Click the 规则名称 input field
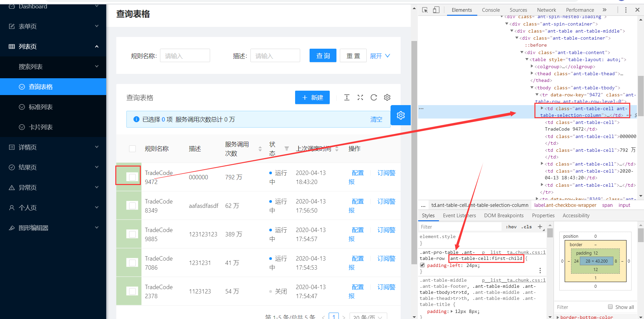 [185, 55]
